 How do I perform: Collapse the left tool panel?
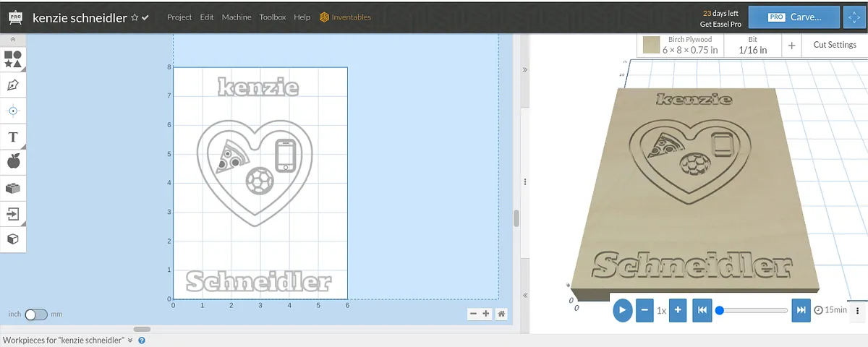click(13, 40)
